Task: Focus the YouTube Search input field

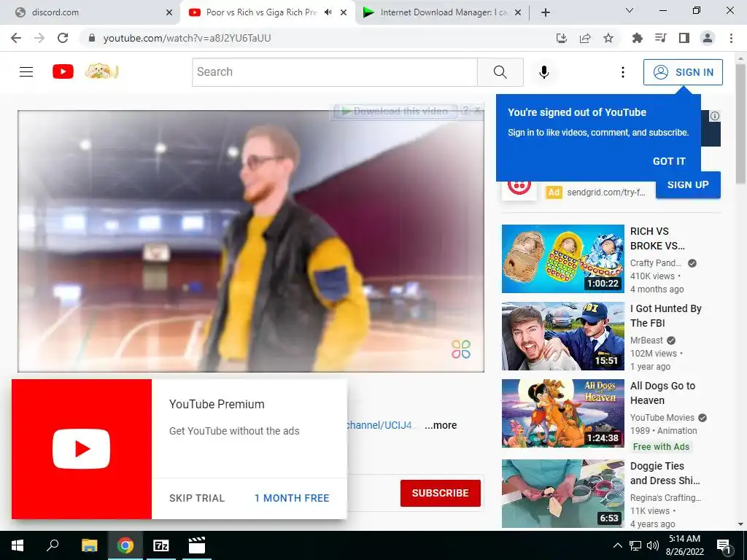Action: 334,72
